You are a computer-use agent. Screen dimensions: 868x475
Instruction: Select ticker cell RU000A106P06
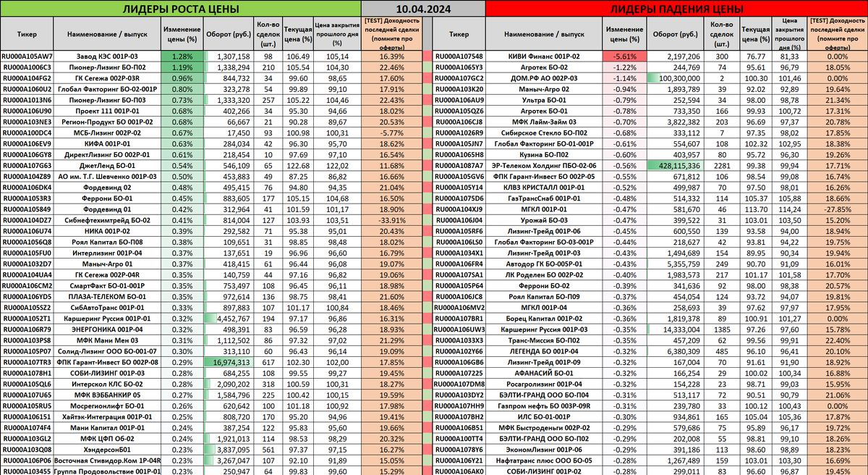pos(27,461)
